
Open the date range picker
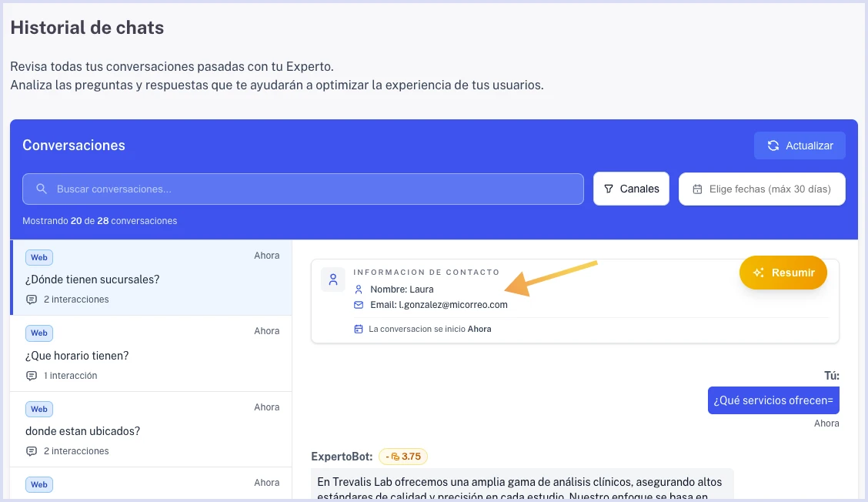762,189
